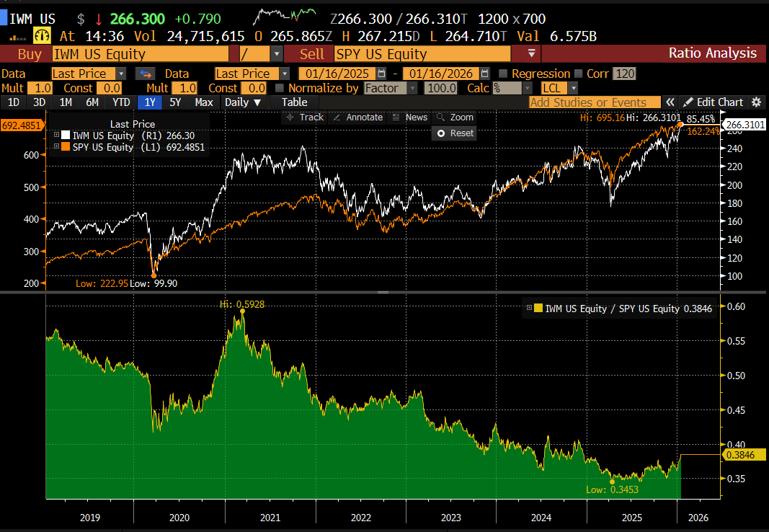The width and height of the screenshot is (769, 532).
Task: Toggle the Normalize by checkbox
Action: [x=280, y=88]
